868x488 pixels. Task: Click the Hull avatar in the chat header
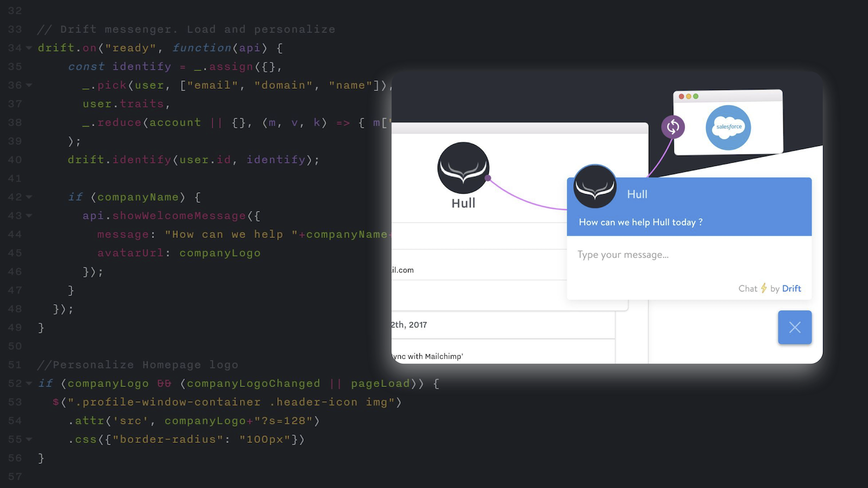pos(595,187)
